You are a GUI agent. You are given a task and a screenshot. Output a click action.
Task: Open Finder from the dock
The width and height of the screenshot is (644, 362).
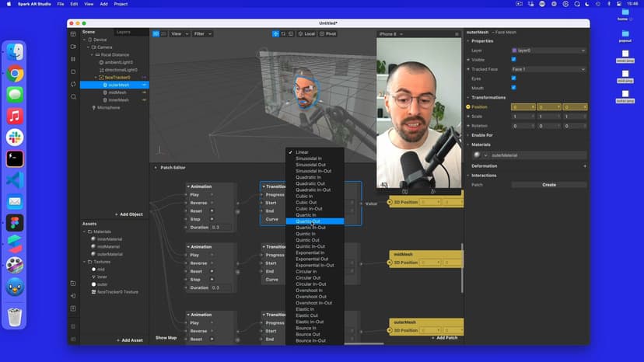[x=15, y=52]
